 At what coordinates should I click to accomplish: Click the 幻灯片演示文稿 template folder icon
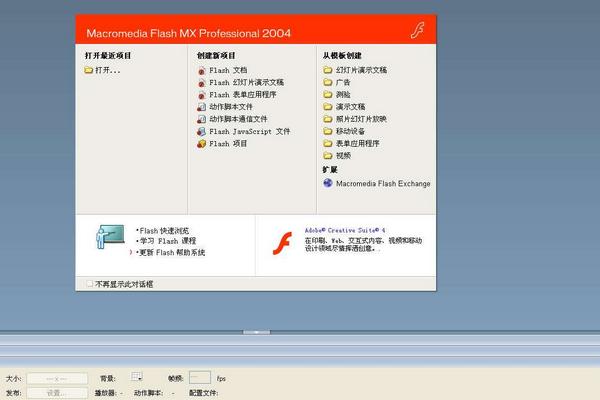pyautogui.click(x=328, y=70)
